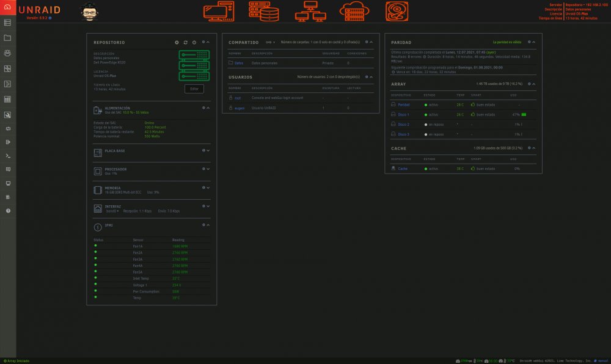Click the Disco 2 standby status indicator

(x=425, y=125)
